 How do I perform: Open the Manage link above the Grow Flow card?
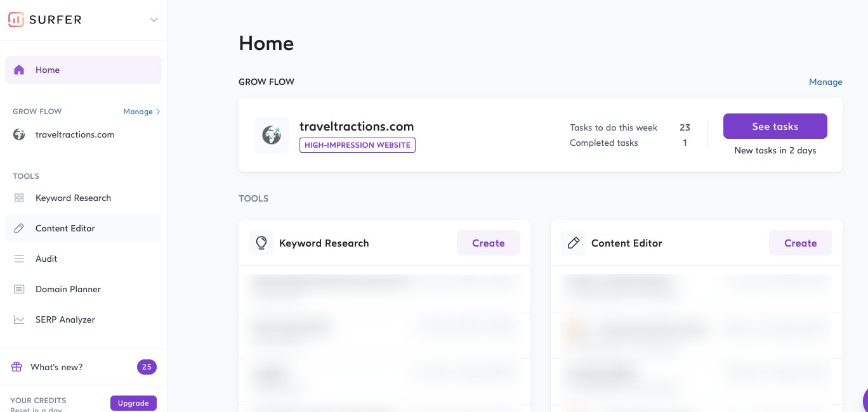(x=825, y=82)
